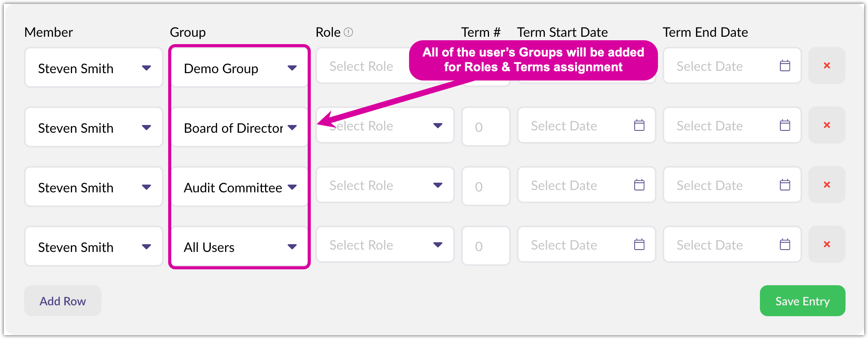Click the Save Entry button
The height and width of the screenshot is (339, 868).
point(802,301)
